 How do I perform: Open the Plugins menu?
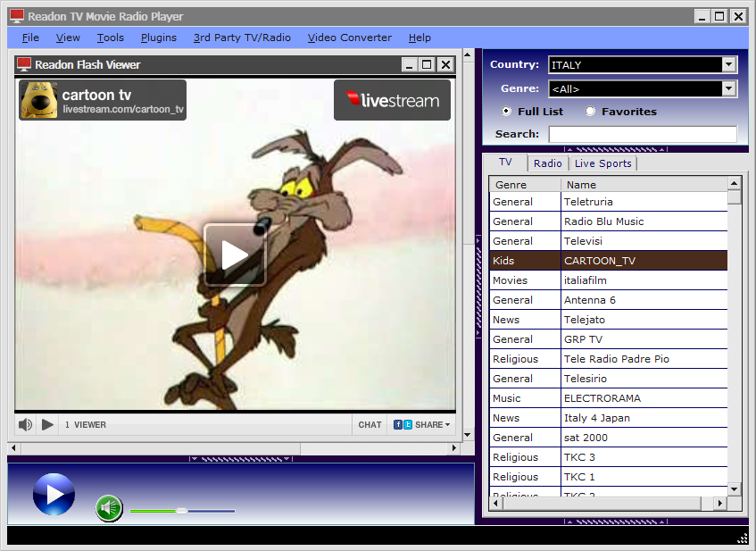pyautogui.click(x=159, y=38)
